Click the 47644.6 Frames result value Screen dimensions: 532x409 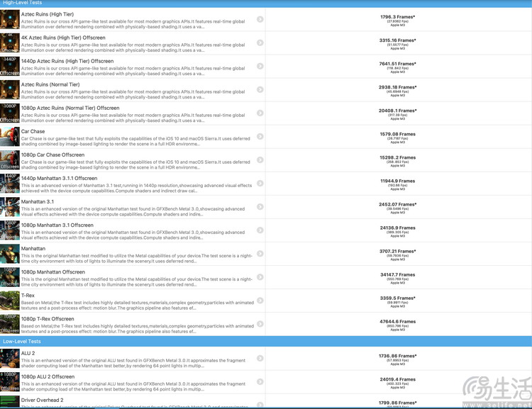pos(398,321)
